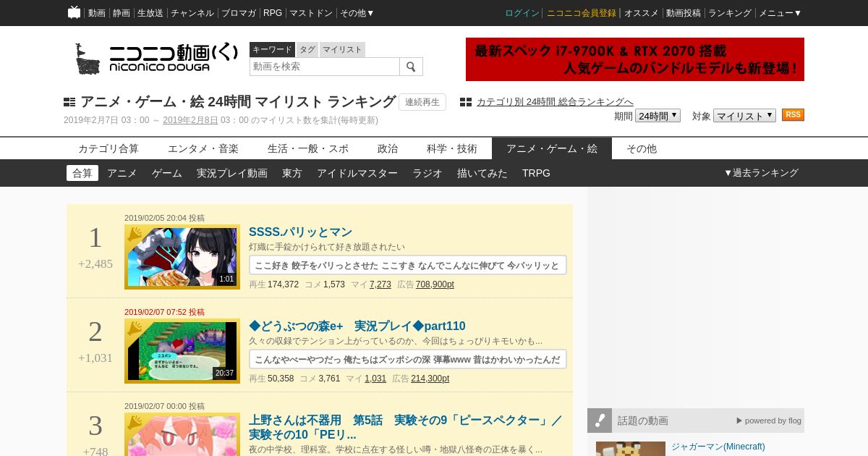
Task: Click the 動画投稿 link
Action: [684, 13]
